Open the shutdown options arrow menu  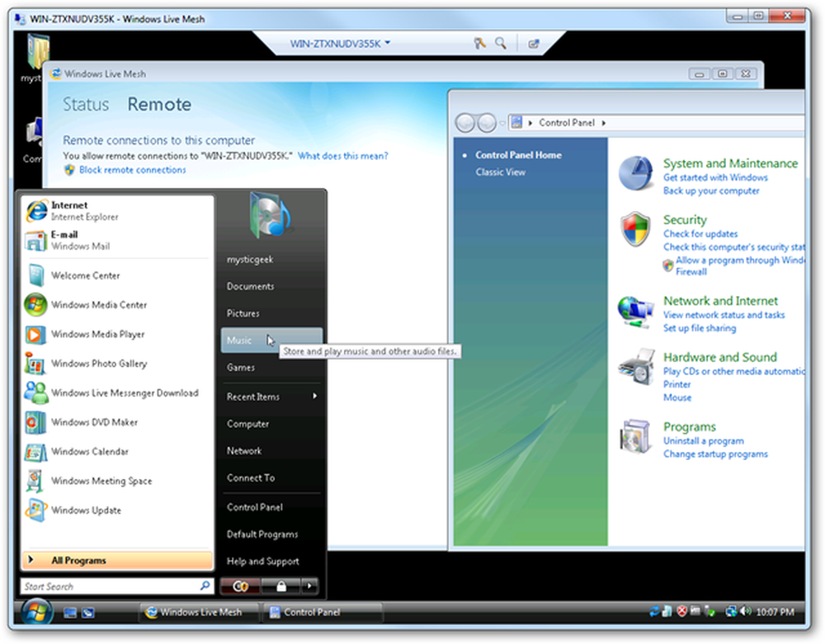(x=309, y=586)
